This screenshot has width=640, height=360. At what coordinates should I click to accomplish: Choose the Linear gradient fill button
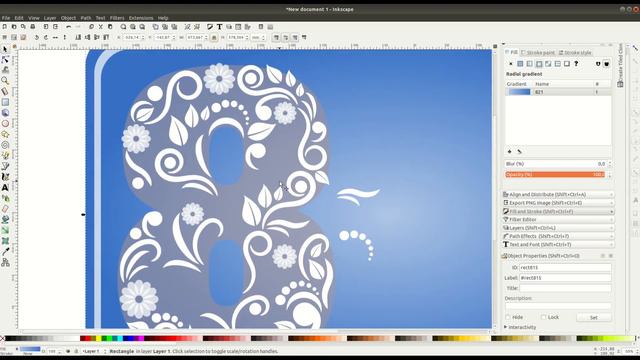(x=529, y=64)
